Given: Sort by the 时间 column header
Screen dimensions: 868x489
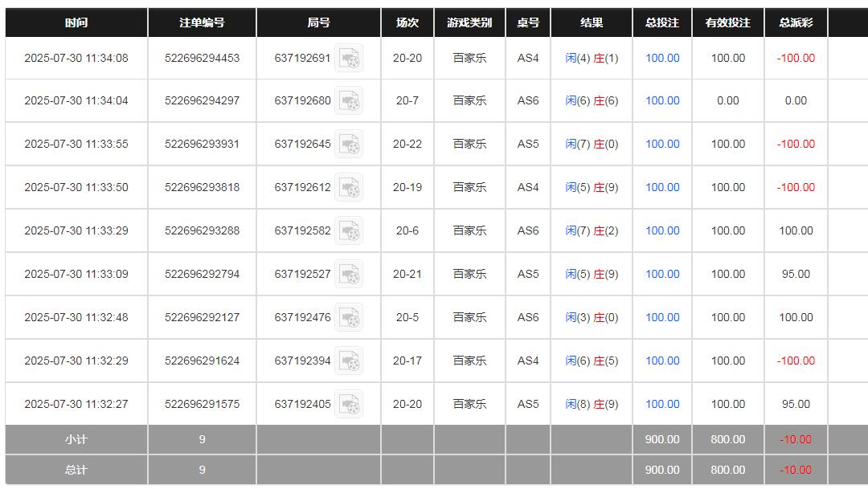Looking at the screenshot, I should [x=76, y=23].
